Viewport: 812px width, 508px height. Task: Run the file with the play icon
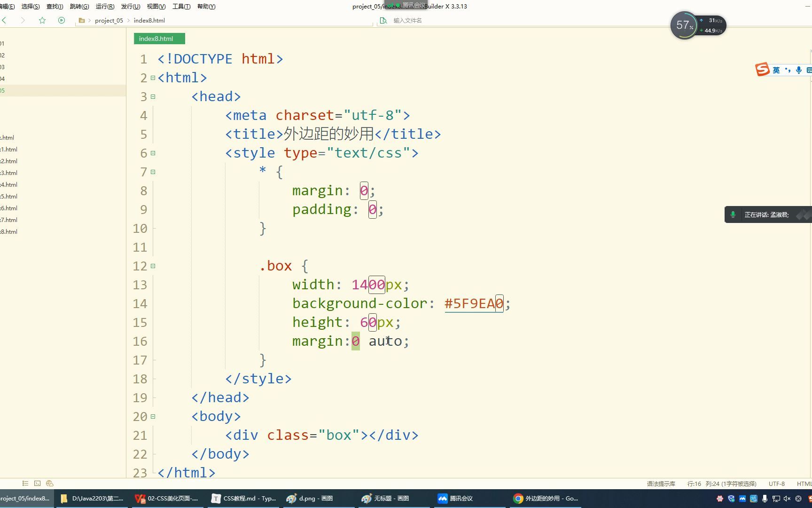[62, 20]
